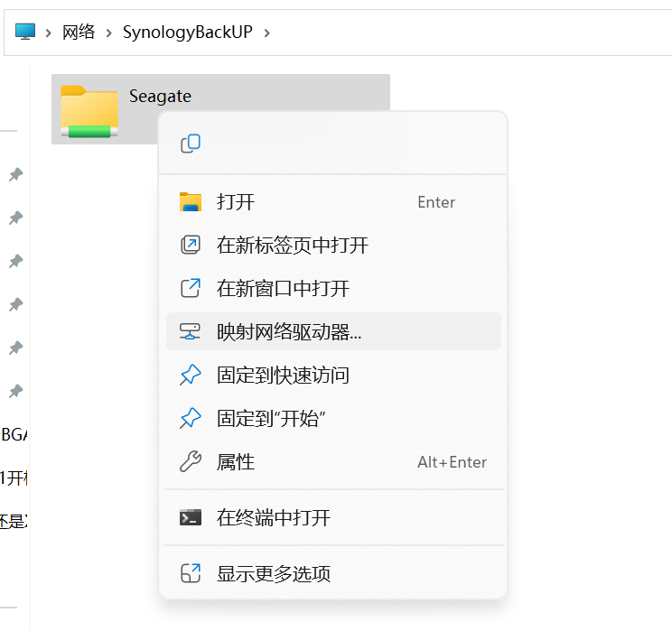This screenshot has width=672, height=631.
Task: Click the third pin icon in sidebar
Action: (x=16, y=261)
